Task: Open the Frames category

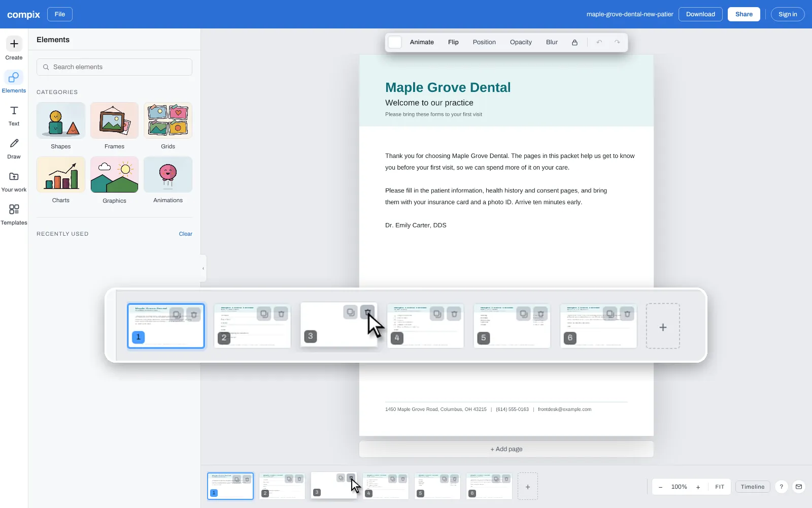Action: 114,126
